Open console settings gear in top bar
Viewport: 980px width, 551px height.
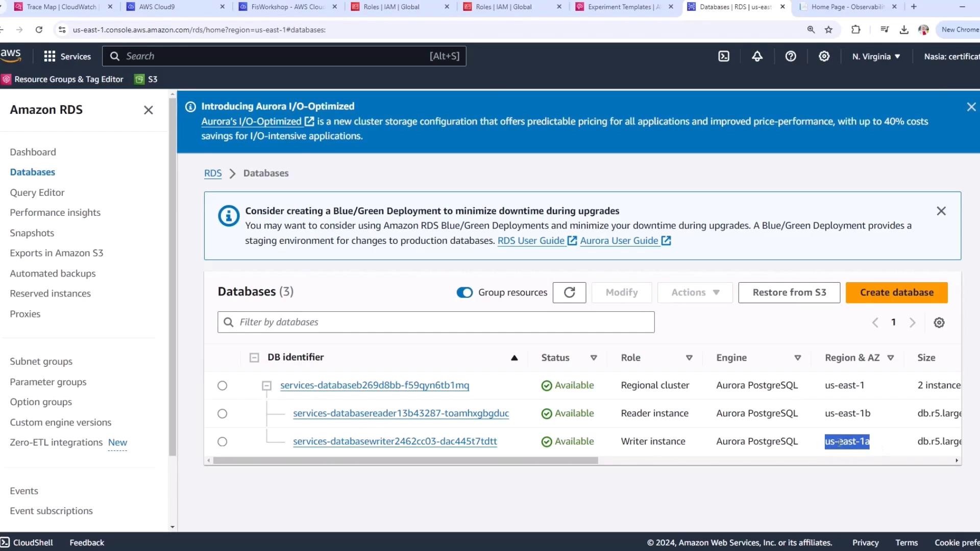click(x=824, y=56)
